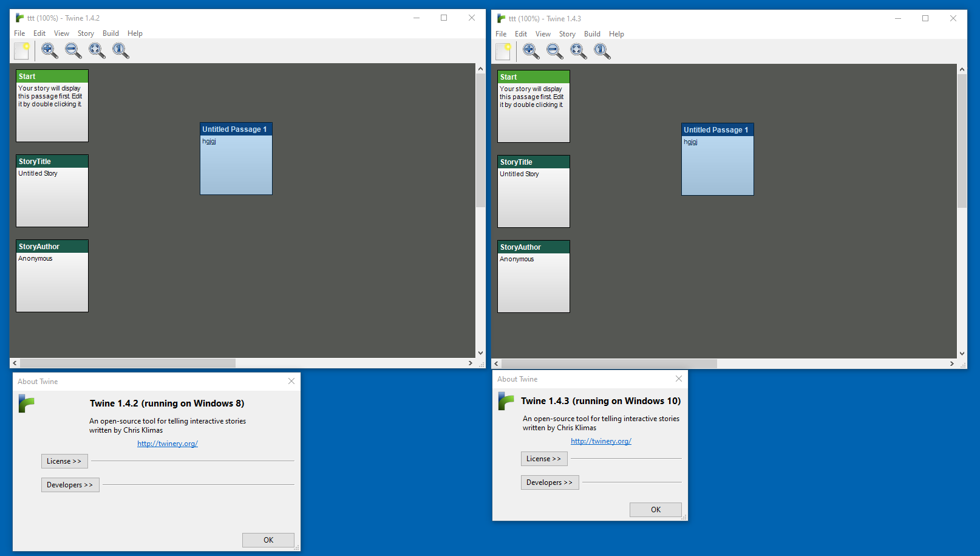The image size is (980, 556).
Task: Fit story to window in Twine 1.4.3
Action: pos(578,52)
